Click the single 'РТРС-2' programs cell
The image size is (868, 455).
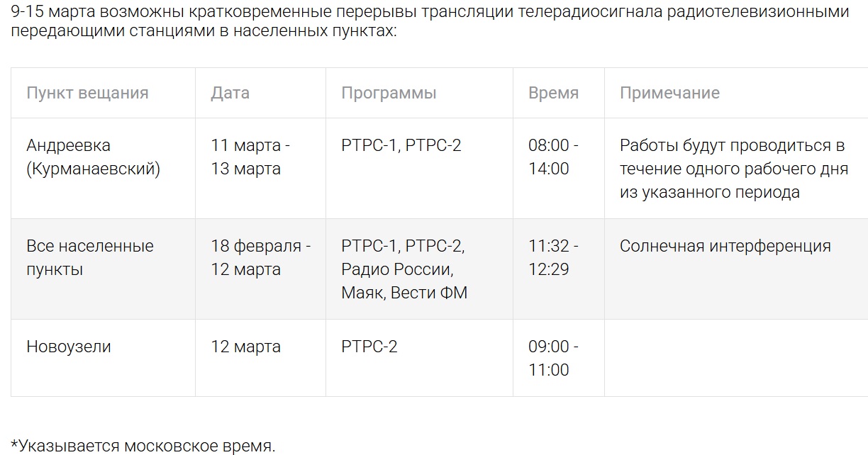369,347
